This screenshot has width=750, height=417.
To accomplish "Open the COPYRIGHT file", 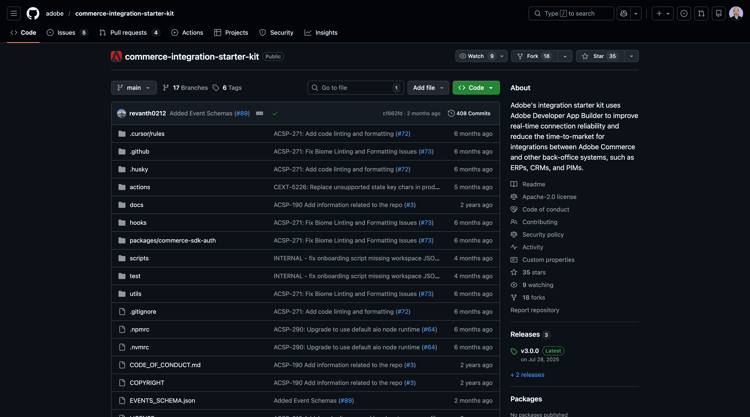I will pos(147,383).
